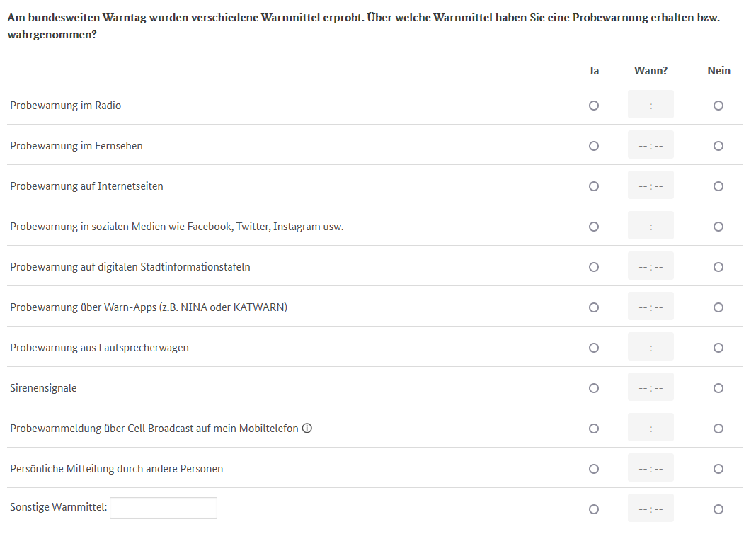Click the time field for Probewarnung im Radio
756x544 pixels.
coord(650,104)
